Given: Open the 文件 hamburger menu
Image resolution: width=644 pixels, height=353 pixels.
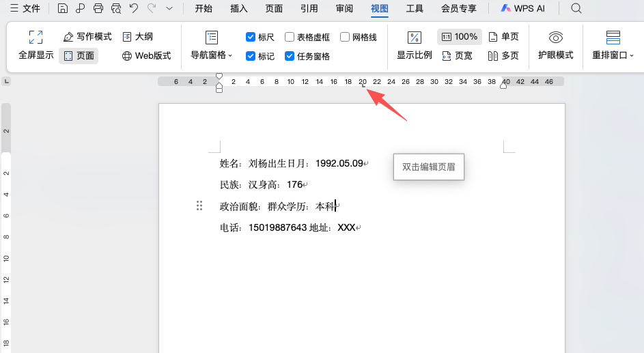Looking at the screenshot, I should 25,8.
